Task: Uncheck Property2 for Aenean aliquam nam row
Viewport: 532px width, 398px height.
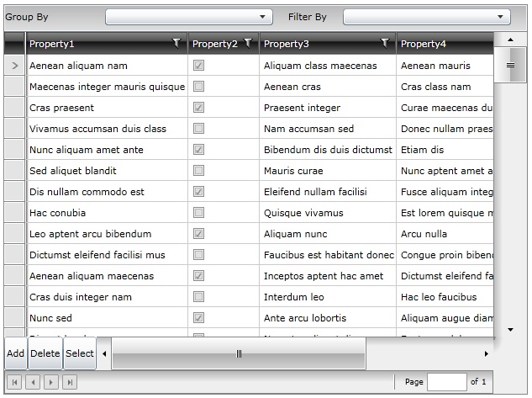Action: tap(198, 65)
